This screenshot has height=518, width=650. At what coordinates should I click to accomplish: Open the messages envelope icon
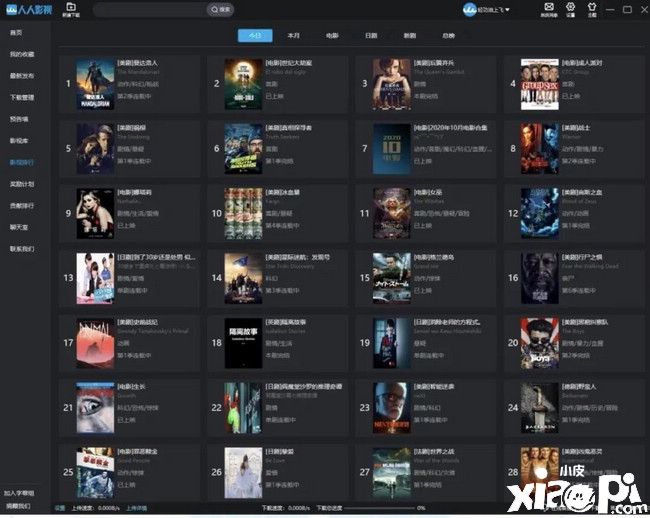tap(549, 7)
